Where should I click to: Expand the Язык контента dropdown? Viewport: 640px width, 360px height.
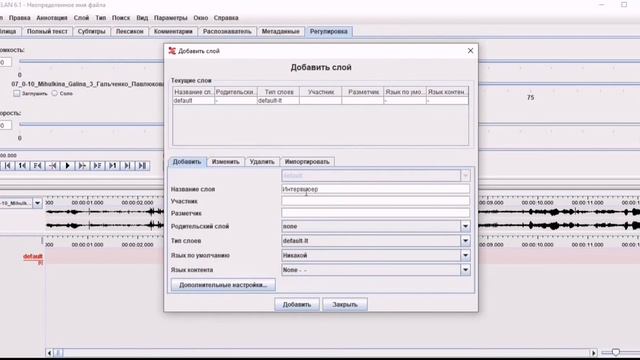click(x=465, y=270)
